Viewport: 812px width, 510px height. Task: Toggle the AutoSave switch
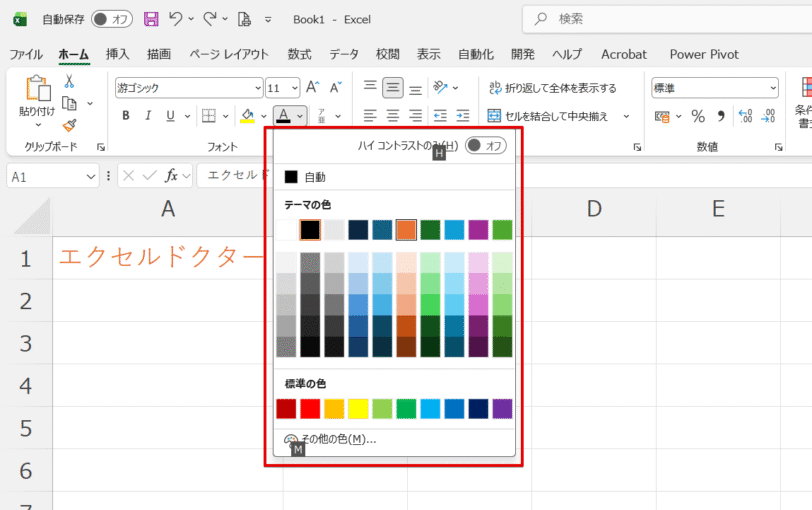[112, 19]
